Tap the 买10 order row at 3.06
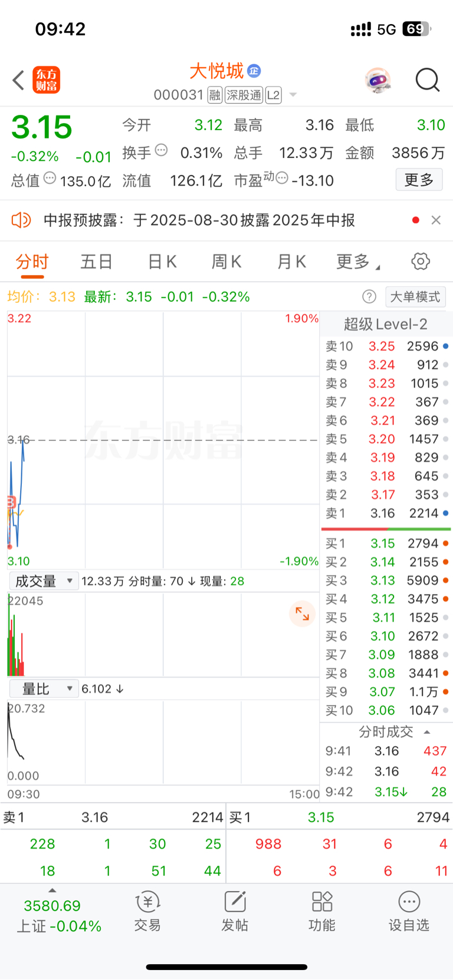The height and width of the screenshot is (980, 453). [x=387, y=710]
